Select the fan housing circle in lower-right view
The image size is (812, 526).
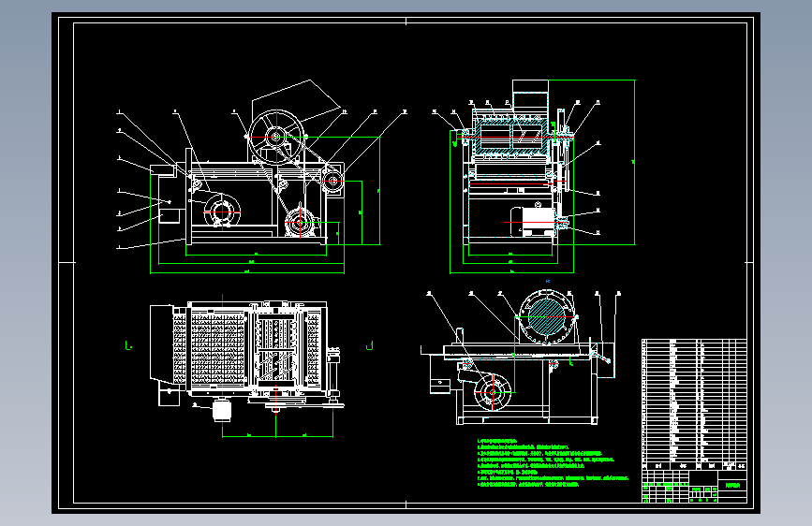493,392
